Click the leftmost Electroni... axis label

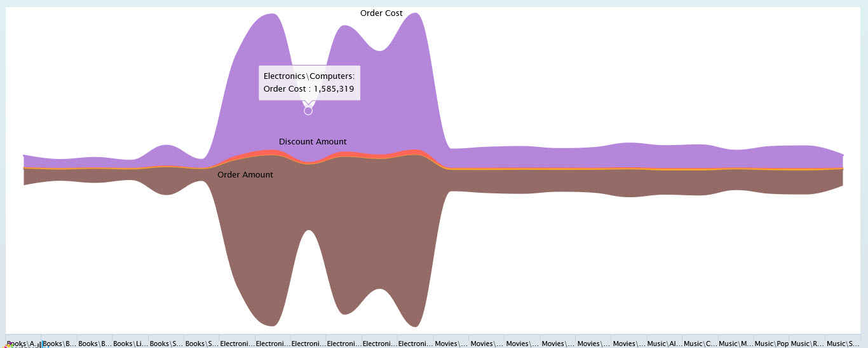(x=238, y=344)
